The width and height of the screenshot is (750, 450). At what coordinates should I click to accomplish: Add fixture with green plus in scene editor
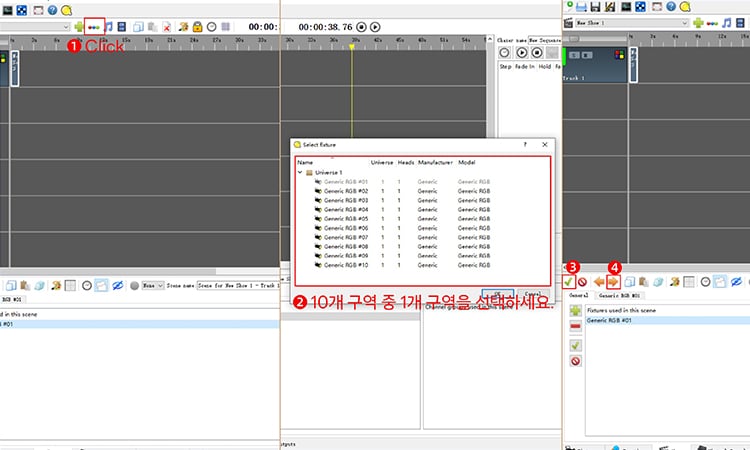pyautogui.click(x=575, y=311)
